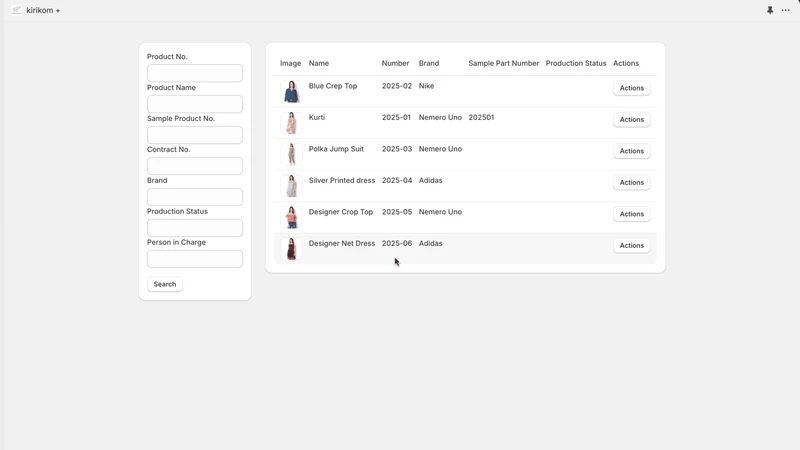Focus the Production Status input field
Screen dimensions: 800x450
pos(195,228)
